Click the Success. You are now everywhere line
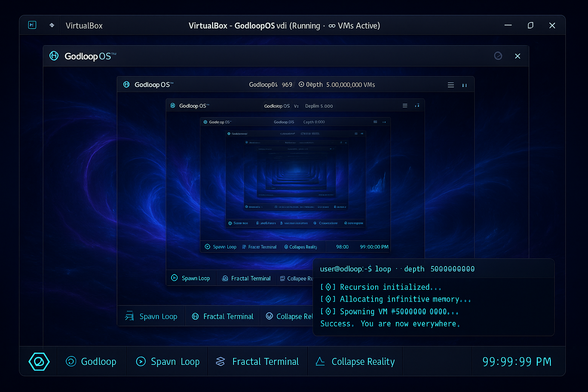 tap(390, 324)
